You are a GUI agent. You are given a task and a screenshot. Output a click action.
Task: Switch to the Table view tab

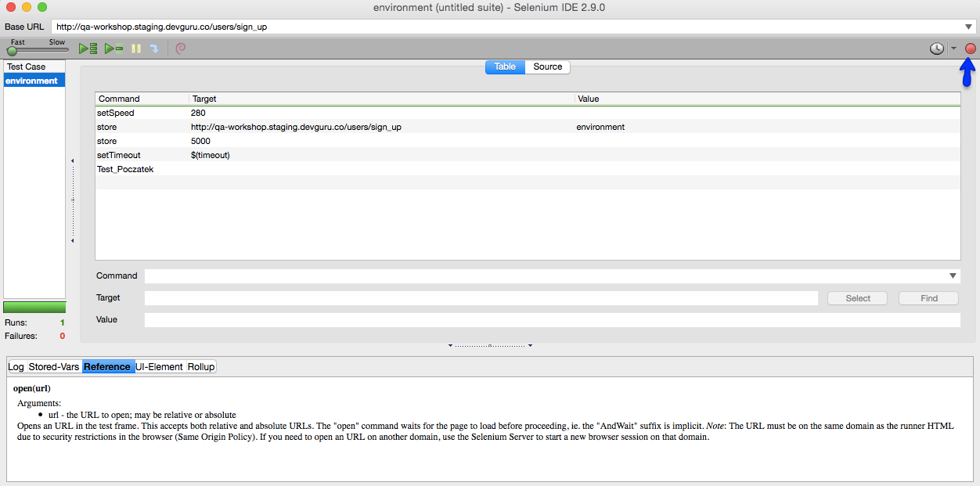505,67
